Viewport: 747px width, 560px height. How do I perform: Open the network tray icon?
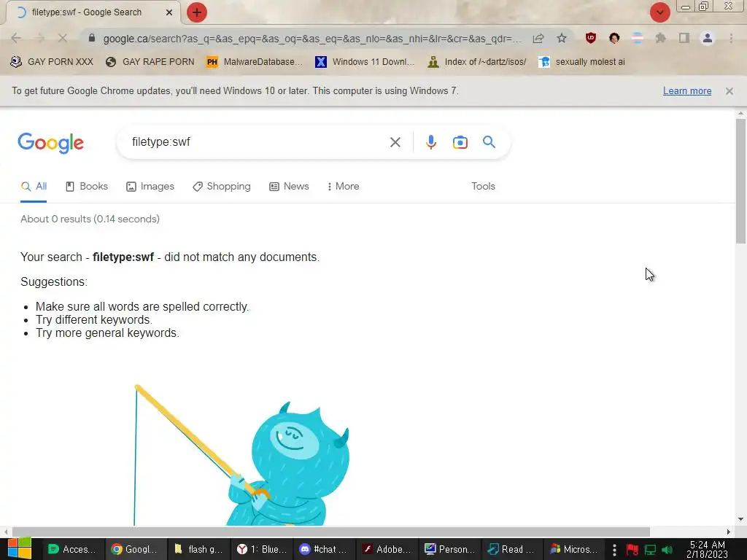click(650, 550)
